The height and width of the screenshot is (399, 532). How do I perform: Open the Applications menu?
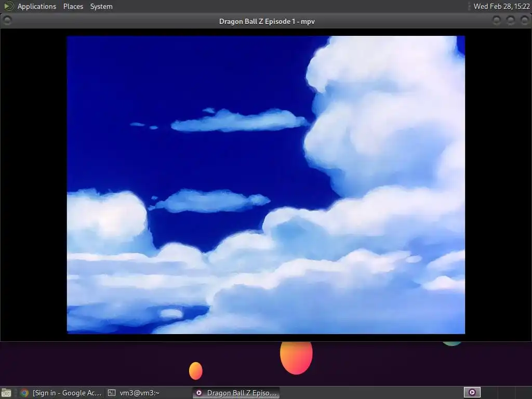pos(37,6)
